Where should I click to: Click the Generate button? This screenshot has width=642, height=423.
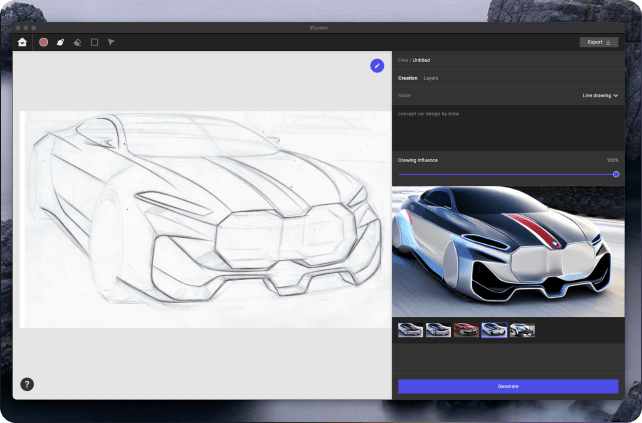point(508,386)
